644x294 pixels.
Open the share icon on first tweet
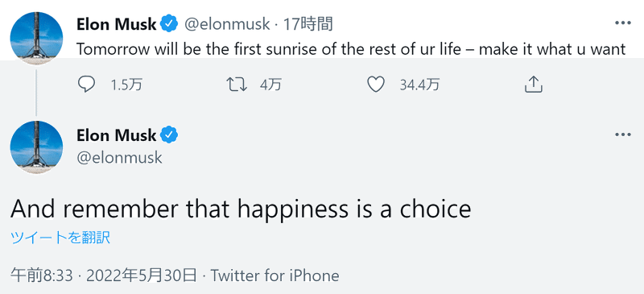[x=534, y=85]
